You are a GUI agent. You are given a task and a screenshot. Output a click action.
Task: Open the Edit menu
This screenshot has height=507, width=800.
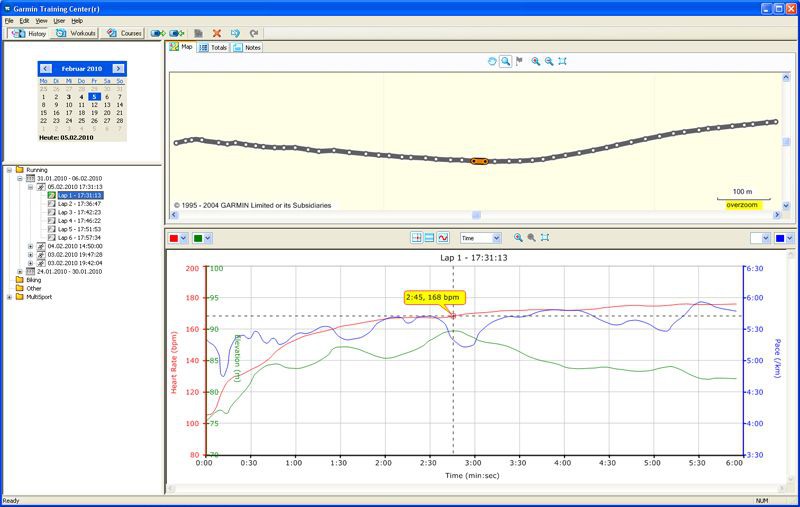[24, 21]
